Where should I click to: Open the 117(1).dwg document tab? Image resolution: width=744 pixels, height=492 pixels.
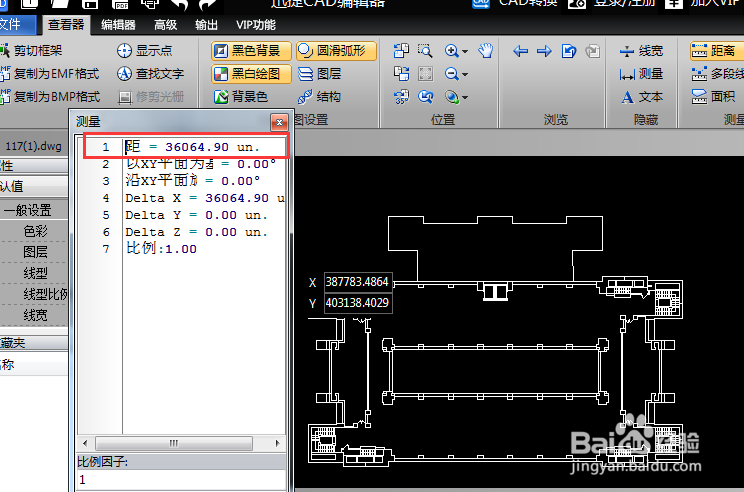(33, 146)
